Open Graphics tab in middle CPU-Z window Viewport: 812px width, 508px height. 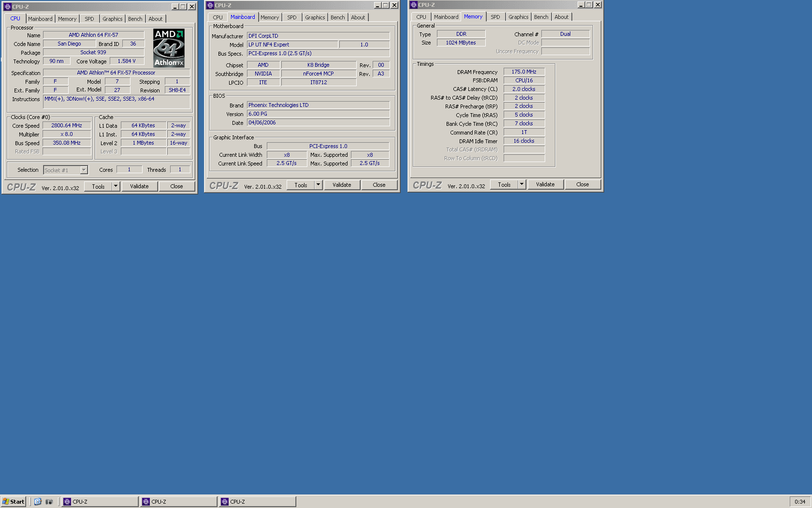[x=315, y=17]
